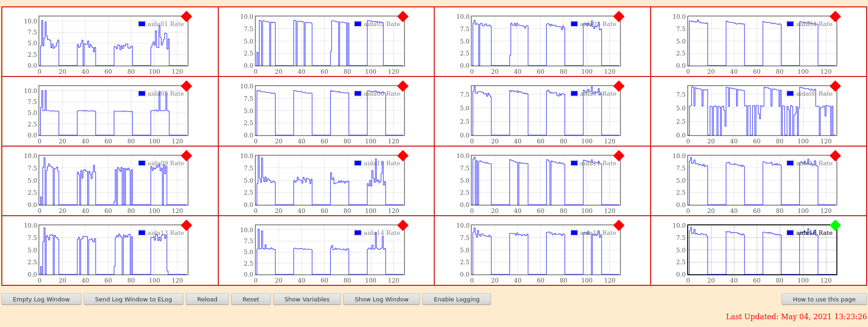Click the red diamond on aida05 chart
The image size is (868, 327).
pos(186,86)
